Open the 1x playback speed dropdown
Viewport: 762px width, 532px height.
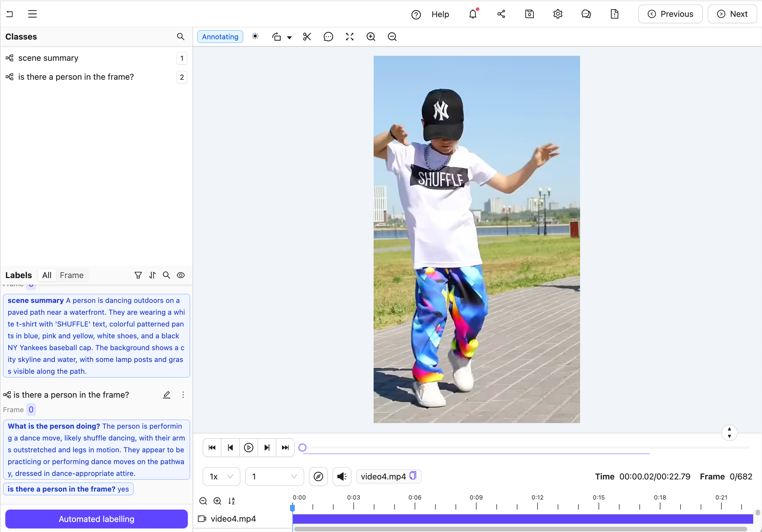click(x=222, y=476)
